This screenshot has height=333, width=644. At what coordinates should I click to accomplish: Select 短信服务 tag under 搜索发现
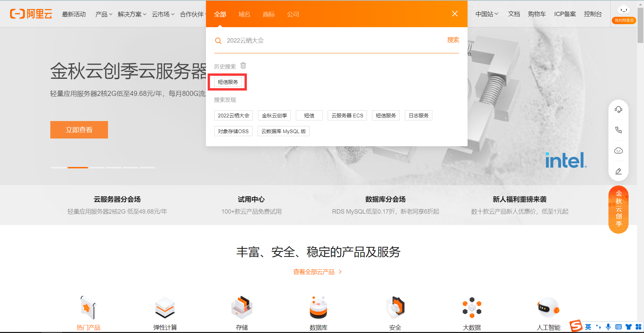[386, 115]
